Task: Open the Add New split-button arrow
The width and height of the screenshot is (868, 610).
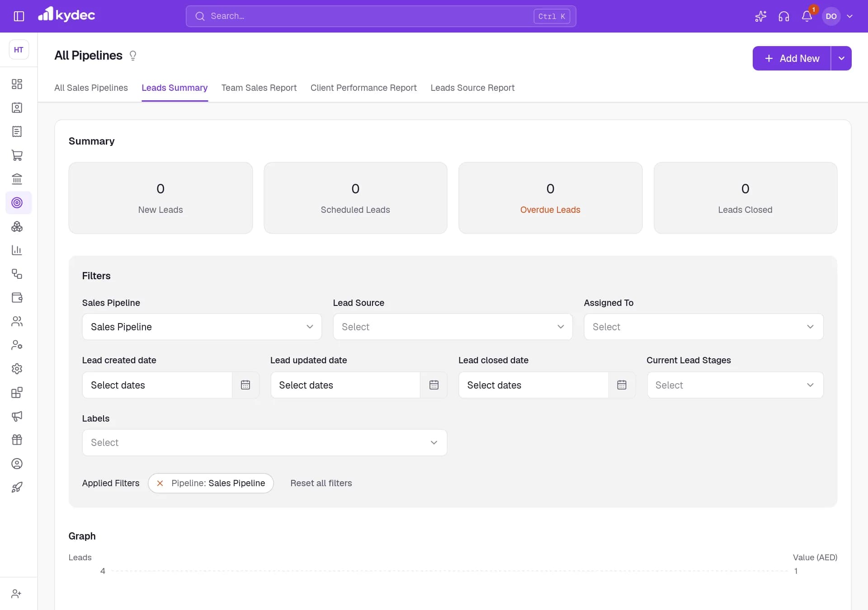Action: click(841, 58)
